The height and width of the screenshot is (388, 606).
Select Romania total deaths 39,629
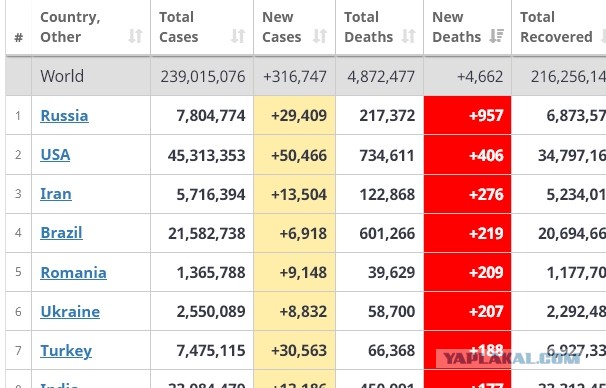pos(392,272)
